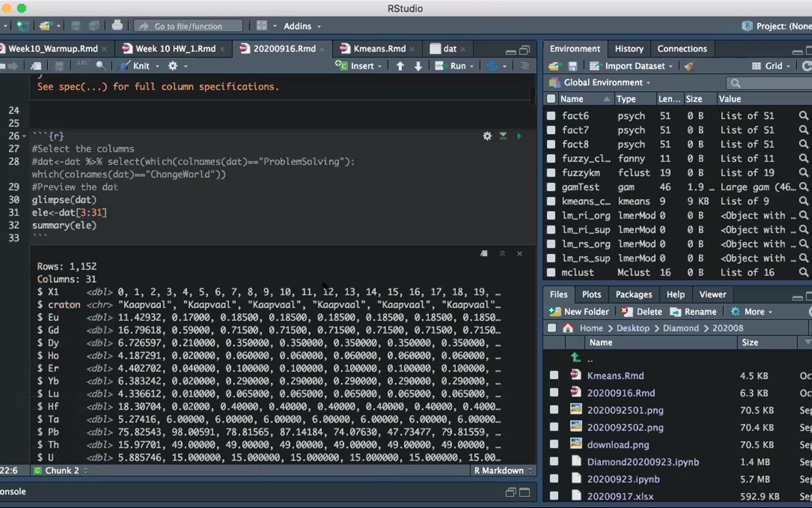Screen dimensions: 812x508
Task: Go to next chunk with down arrow
Action: coord(418,66)
